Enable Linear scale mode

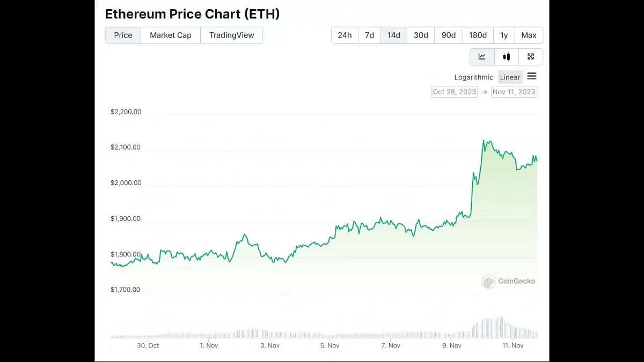(x=510, y=77)
